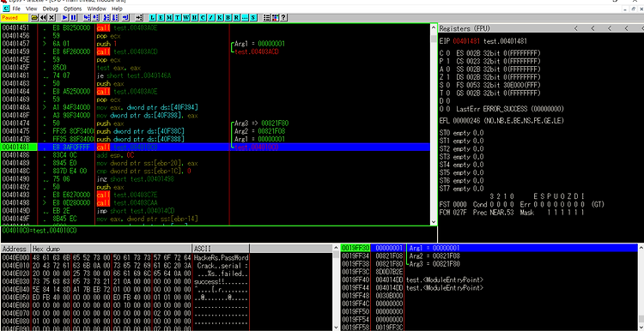This screenshot has width=644, height=331.
Task: Open debugging options list icon
Action: [266, 18]
